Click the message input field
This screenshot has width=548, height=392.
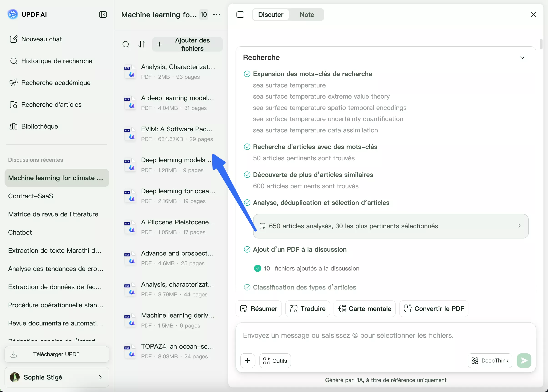point(362,335)
